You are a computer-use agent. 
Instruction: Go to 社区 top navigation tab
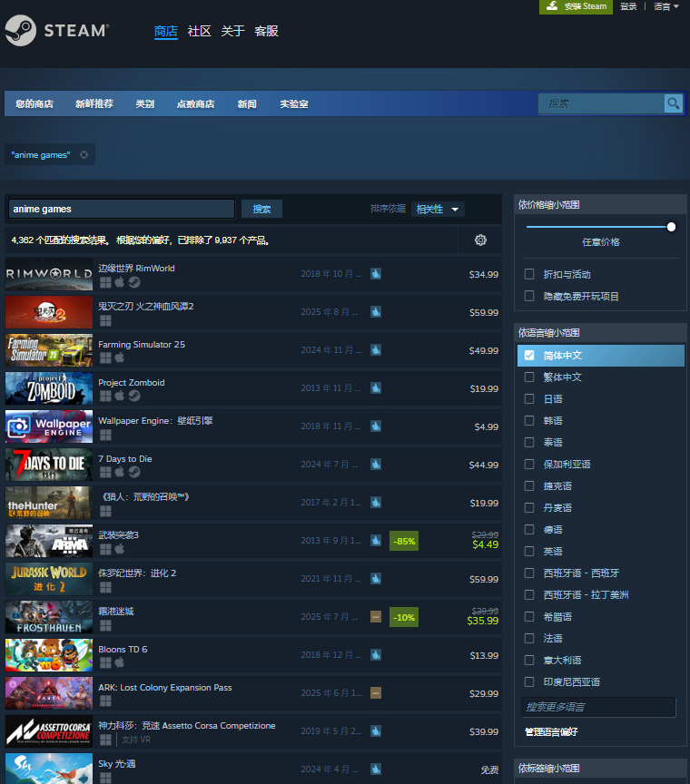pos(199,31)
